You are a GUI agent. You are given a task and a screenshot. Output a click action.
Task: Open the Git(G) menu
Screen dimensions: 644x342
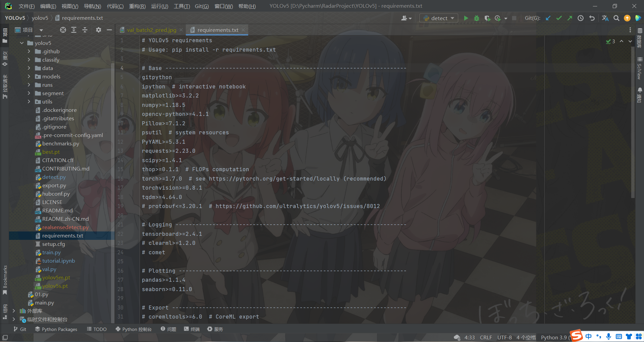[x=202, y=6]
